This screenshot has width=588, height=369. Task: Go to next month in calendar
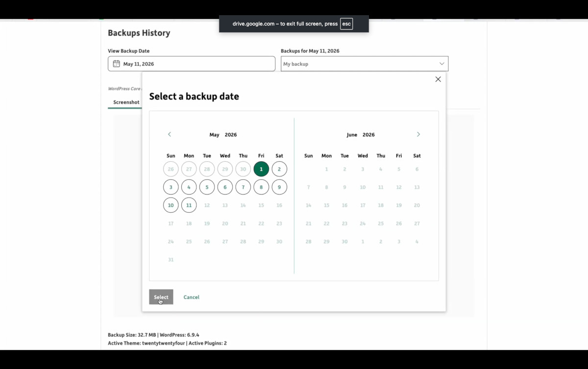[418, 134]
